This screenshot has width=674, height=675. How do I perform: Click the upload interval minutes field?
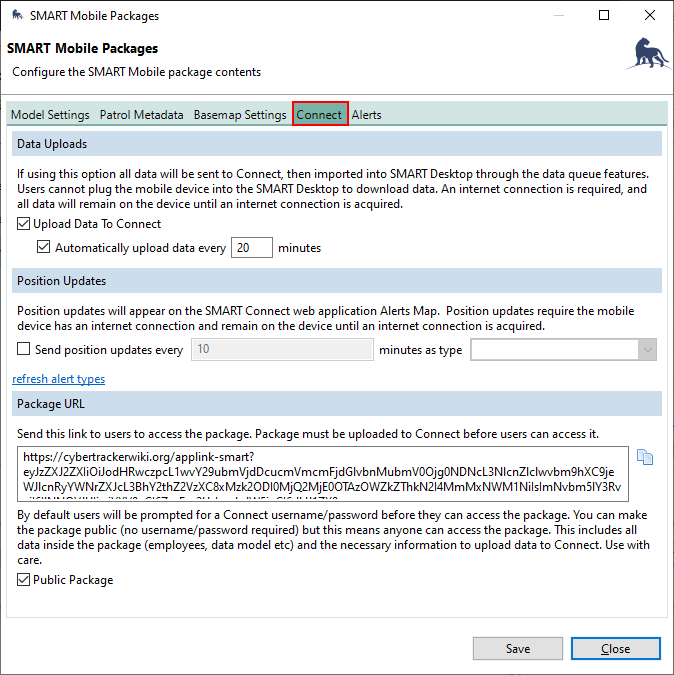tap(251, 248)
